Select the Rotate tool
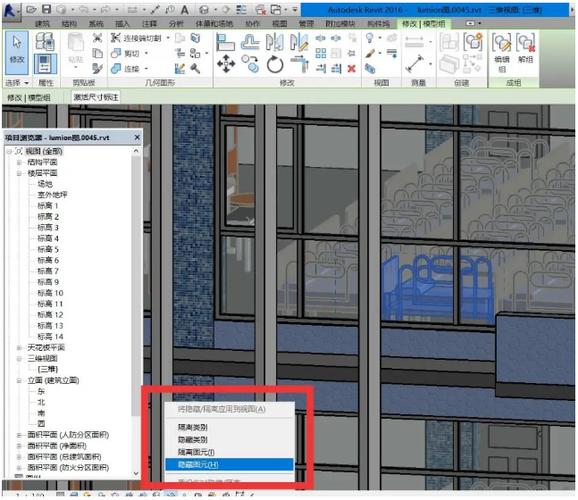 click(275, 64)
